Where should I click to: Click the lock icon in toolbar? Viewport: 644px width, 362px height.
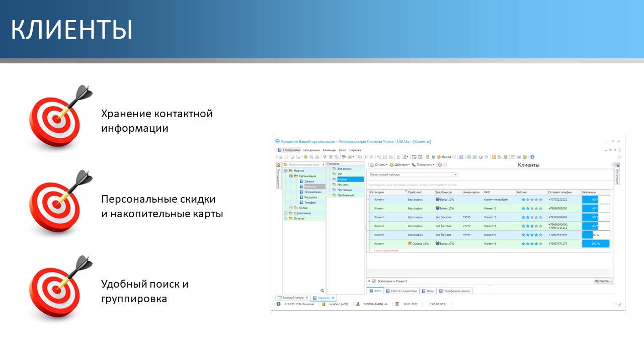pos(427,157)
